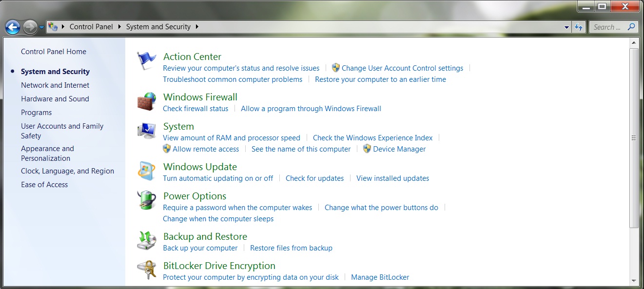Select Appearance and Personalization in sidebar
This screenshot has height=289, width=644.
pos(47,153)
